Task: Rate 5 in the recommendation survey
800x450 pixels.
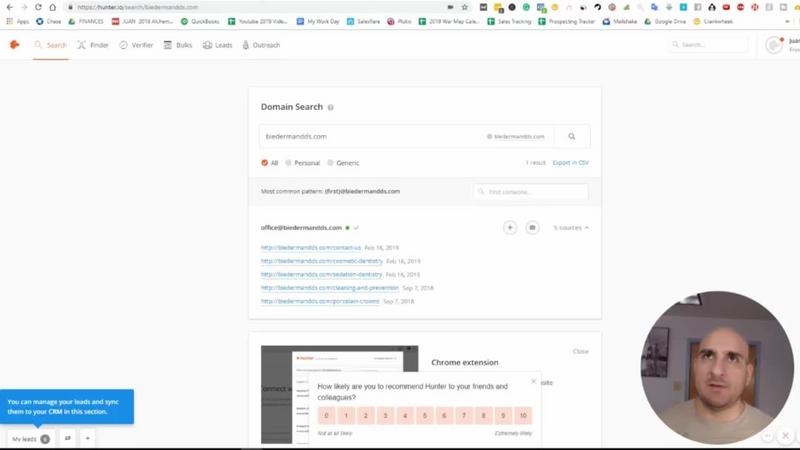Action: point(424,415)
